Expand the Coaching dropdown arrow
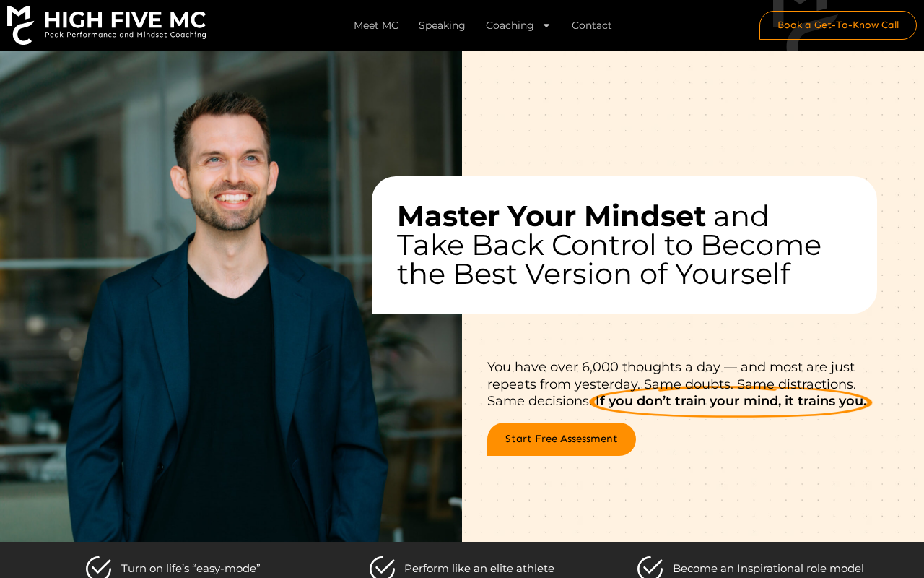 click(546, 25)
